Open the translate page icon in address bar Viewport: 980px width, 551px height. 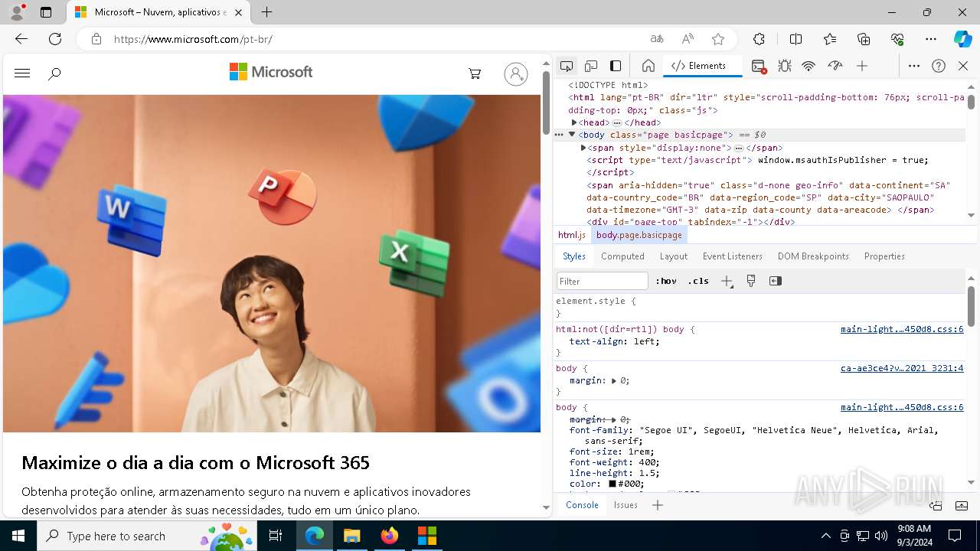[657, 39]
